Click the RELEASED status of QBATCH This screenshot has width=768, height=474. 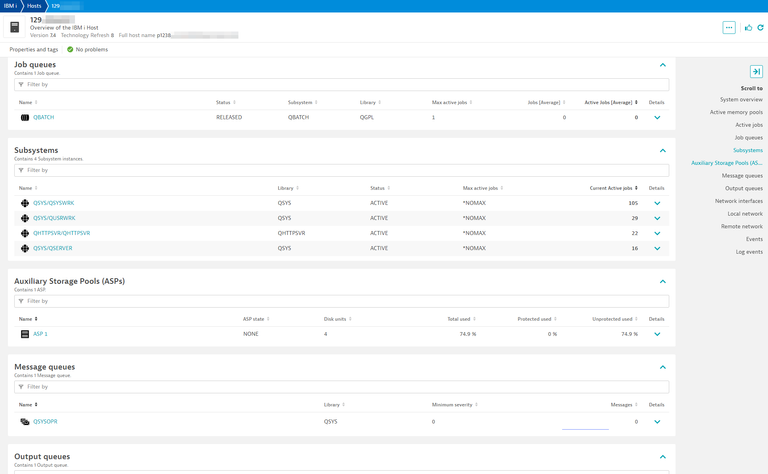coord(229,118)
